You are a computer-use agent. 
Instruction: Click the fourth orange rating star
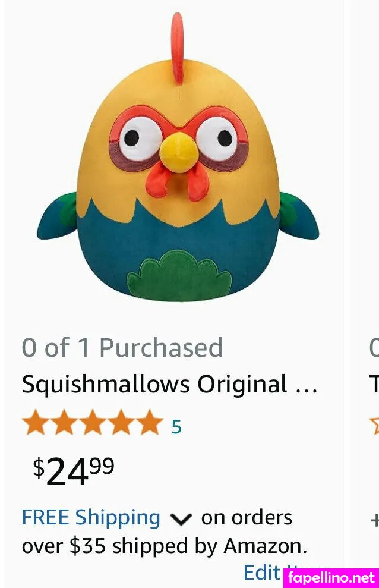point(121,423)
